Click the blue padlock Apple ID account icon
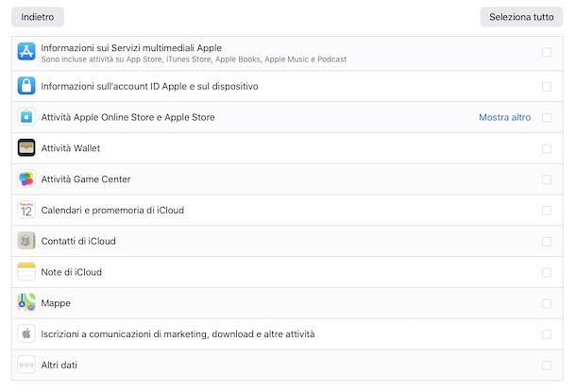The image size is (576, 392). point(26,86)
